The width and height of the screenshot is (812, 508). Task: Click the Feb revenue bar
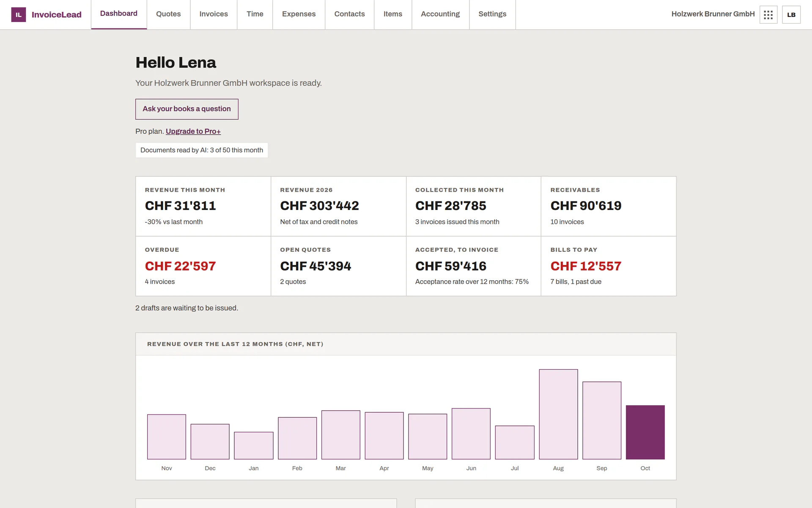(297, 438)
